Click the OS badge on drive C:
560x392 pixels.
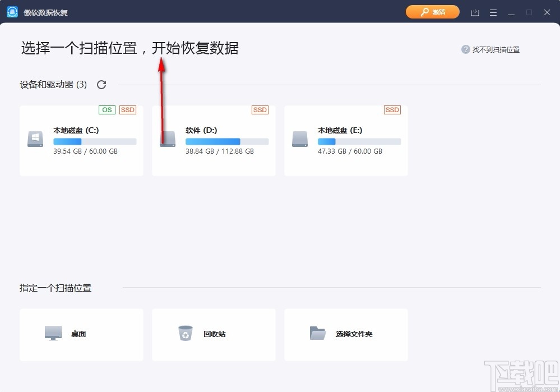[x=107, y=110]
